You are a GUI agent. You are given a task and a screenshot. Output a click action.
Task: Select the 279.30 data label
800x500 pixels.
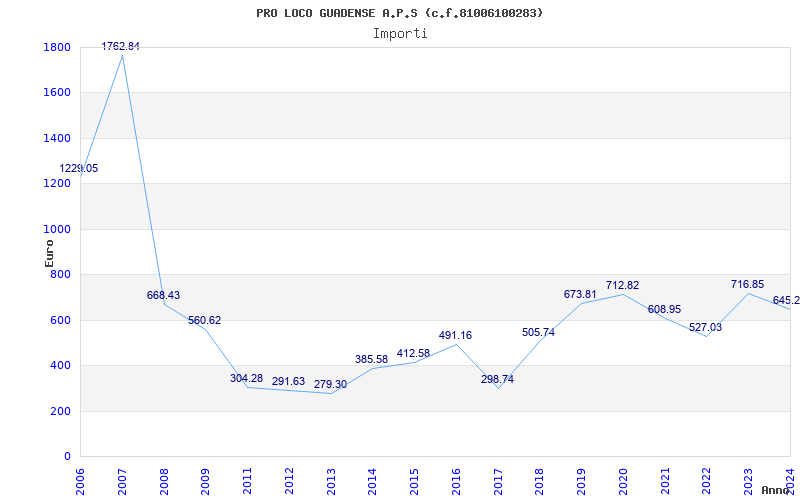point(330,384)
